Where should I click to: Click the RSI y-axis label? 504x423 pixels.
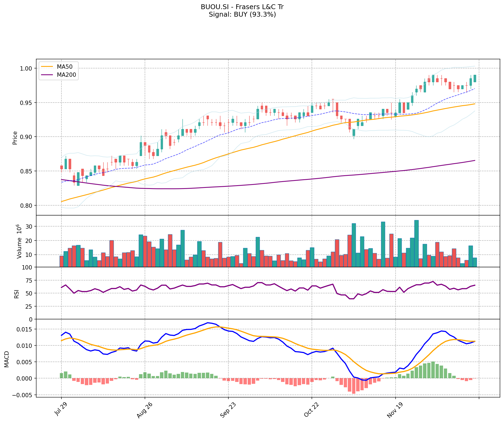tap(17, 294)
